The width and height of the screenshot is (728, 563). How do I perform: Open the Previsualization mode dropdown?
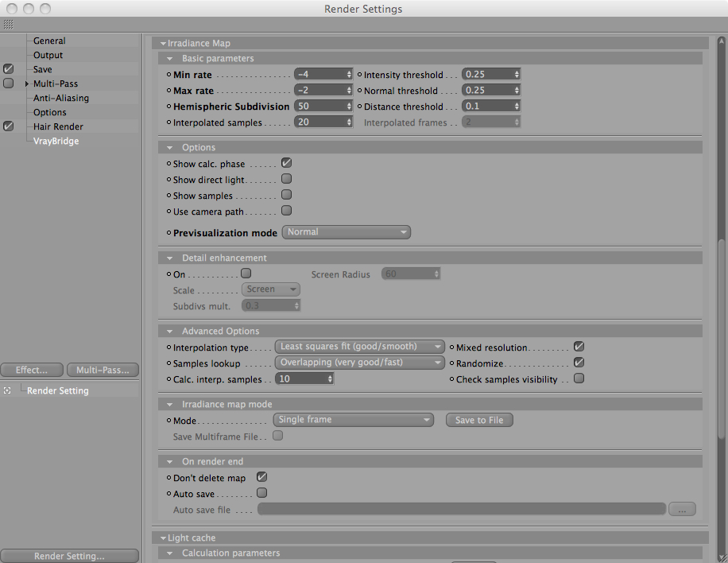pos(346,232)
